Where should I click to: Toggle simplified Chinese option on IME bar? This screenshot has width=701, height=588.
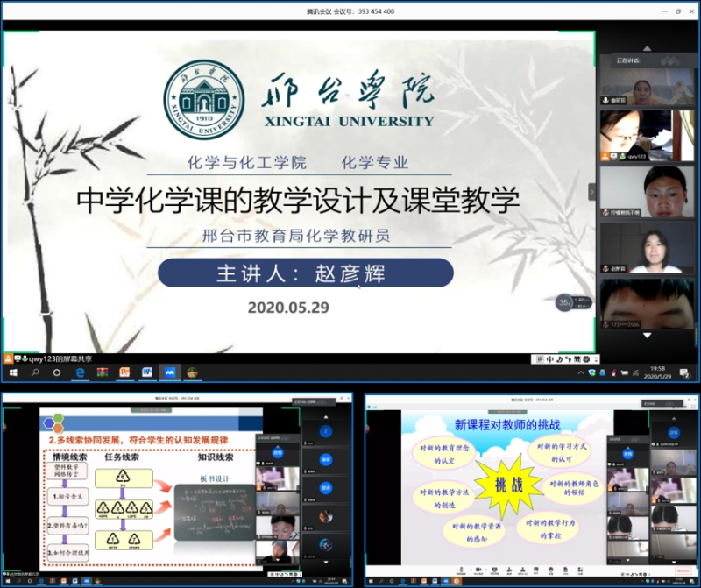[578, 359]
